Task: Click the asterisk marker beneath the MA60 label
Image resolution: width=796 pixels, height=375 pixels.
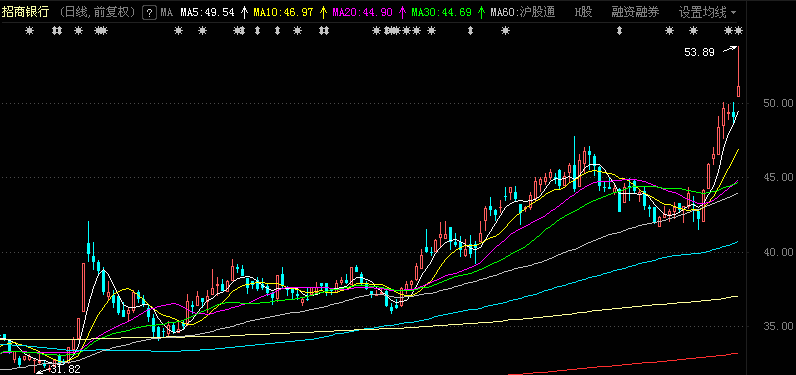Action: tap(505, 31)
